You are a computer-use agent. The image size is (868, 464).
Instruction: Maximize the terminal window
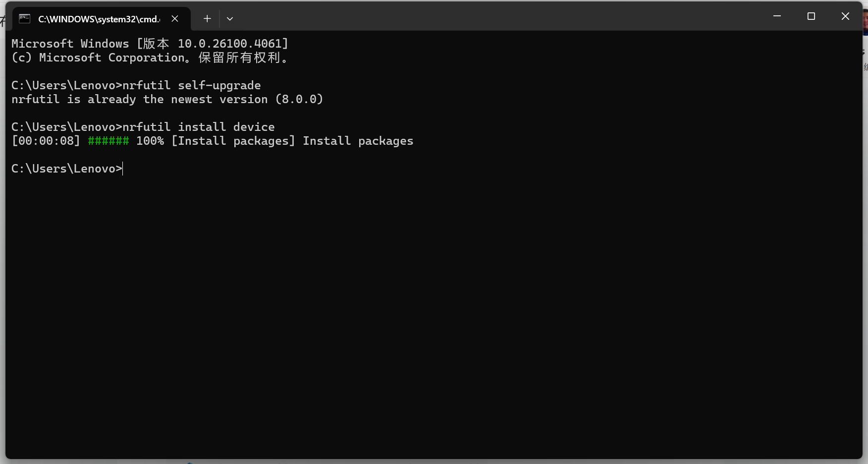pyautogui.click(x=811, y=16)
